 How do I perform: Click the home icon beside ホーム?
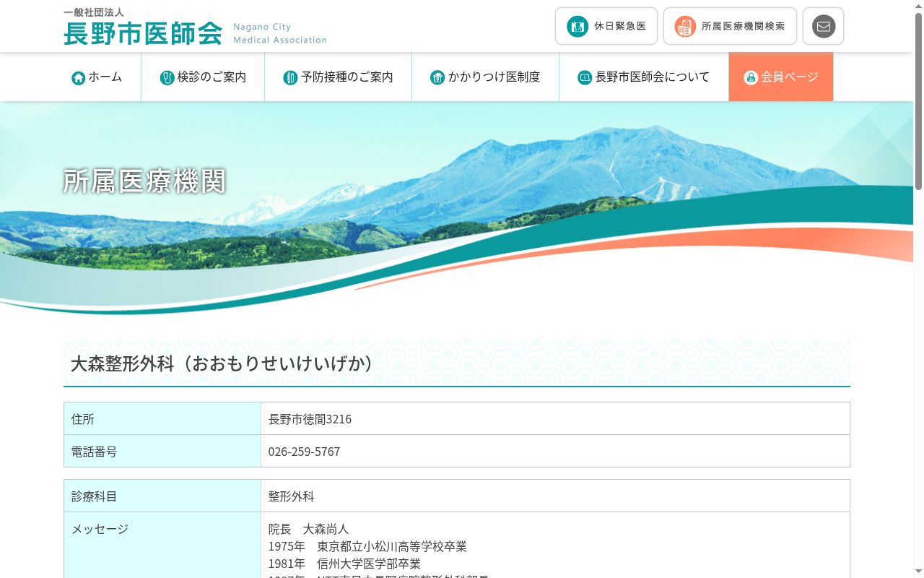point(79,77)
